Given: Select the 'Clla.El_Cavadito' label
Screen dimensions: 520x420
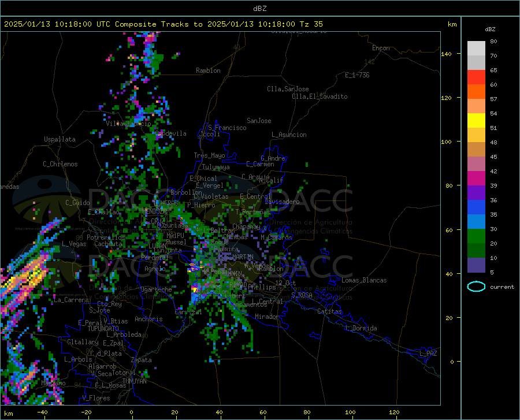Looking at the screenshot, I should 320,96.
